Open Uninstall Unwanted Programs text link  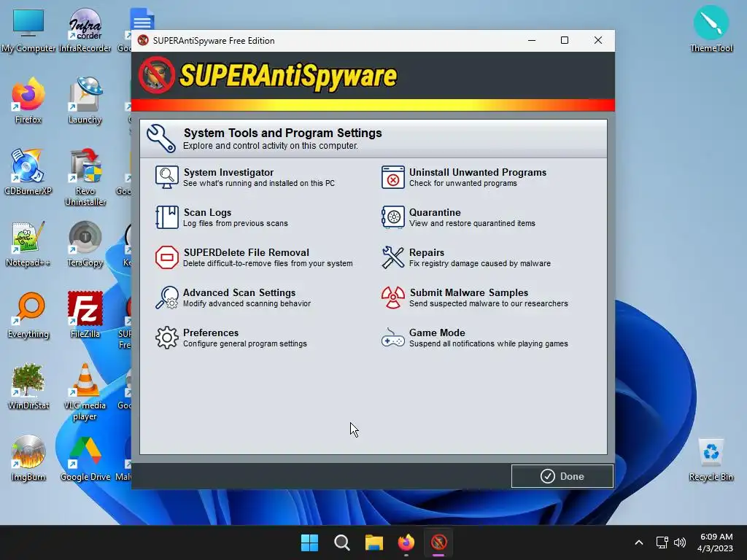tap(478, 172)
